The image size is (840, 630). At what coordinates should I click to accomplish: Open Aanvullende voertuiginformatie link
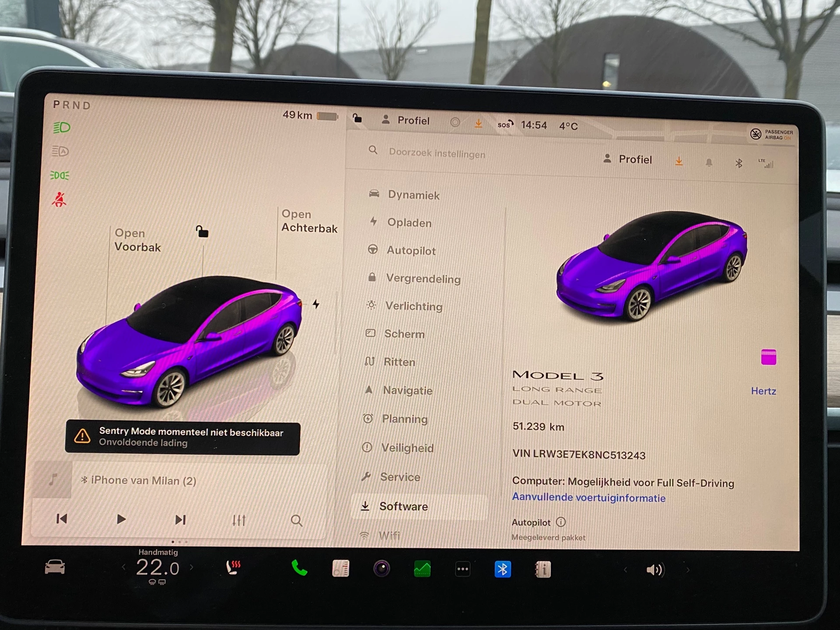[x=588, y=497]
